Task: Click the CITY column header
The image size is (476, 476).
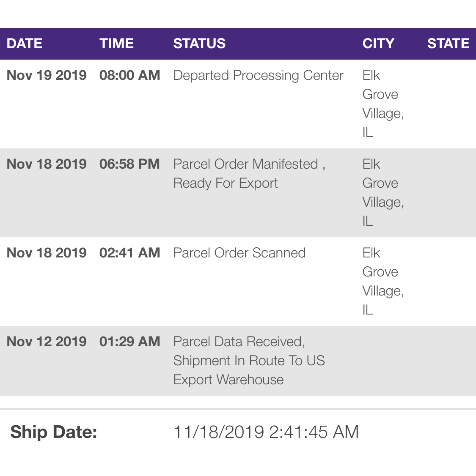Action: click(x=378, y=44)
